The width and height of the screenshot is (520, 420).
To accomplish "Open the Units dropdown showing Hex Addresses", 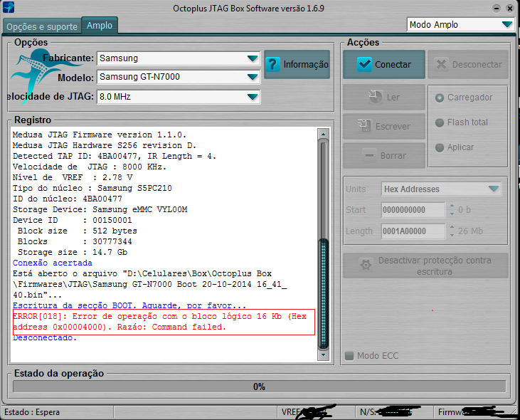I will 442,189.
